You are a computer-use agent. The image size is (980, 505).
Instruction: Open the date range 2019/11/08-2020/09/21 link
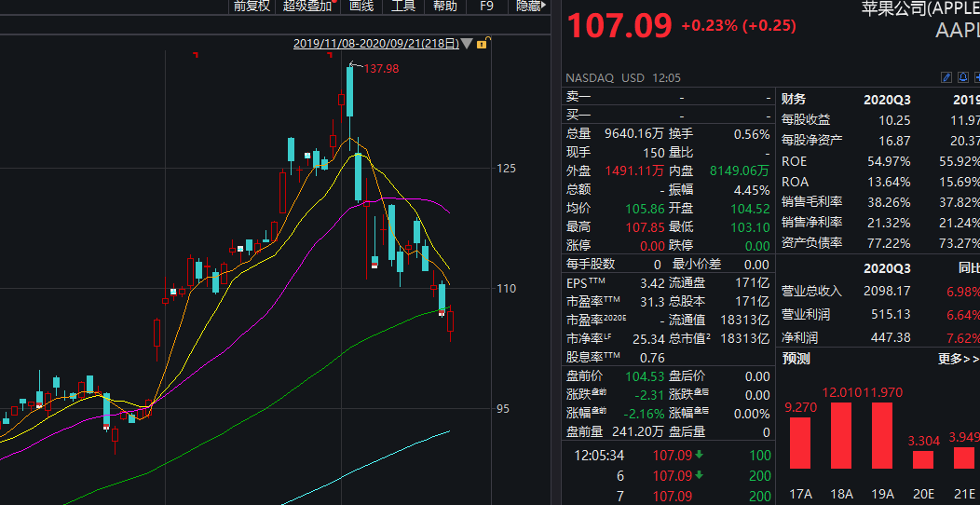376,44
